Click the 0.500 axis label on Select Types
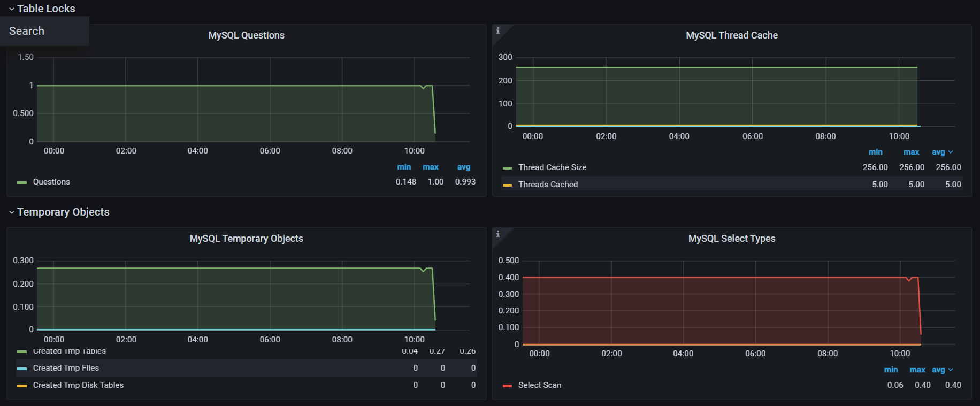This screenshot has height=406, width=980. pos(509,261)
